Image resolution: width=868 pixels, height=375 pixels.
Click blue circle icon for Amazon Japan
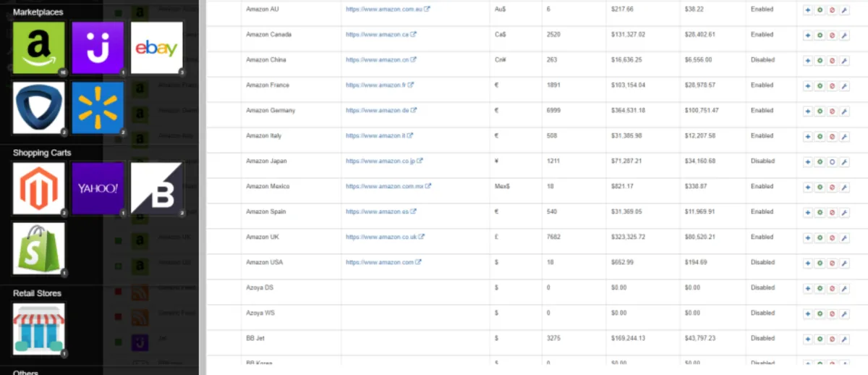point(832,161)
